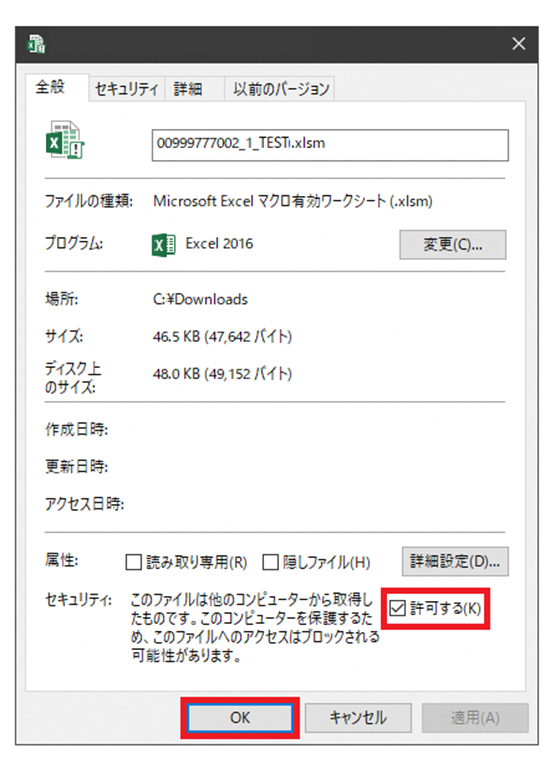555x764 pixels.
Task: Confirm with the OK button
Action: pyautogui.click(x=240, y=718)
